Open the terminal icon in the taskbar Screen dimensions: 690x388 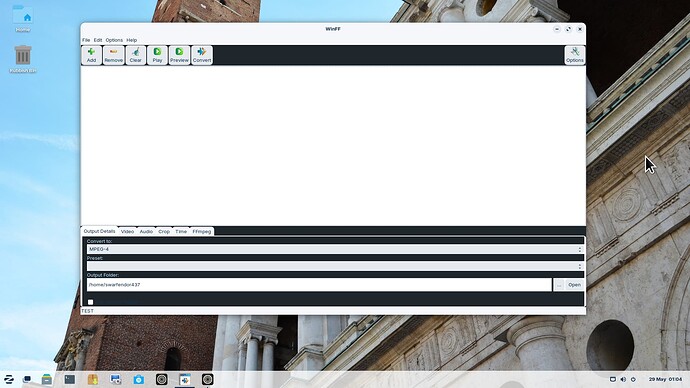(70, 379)
